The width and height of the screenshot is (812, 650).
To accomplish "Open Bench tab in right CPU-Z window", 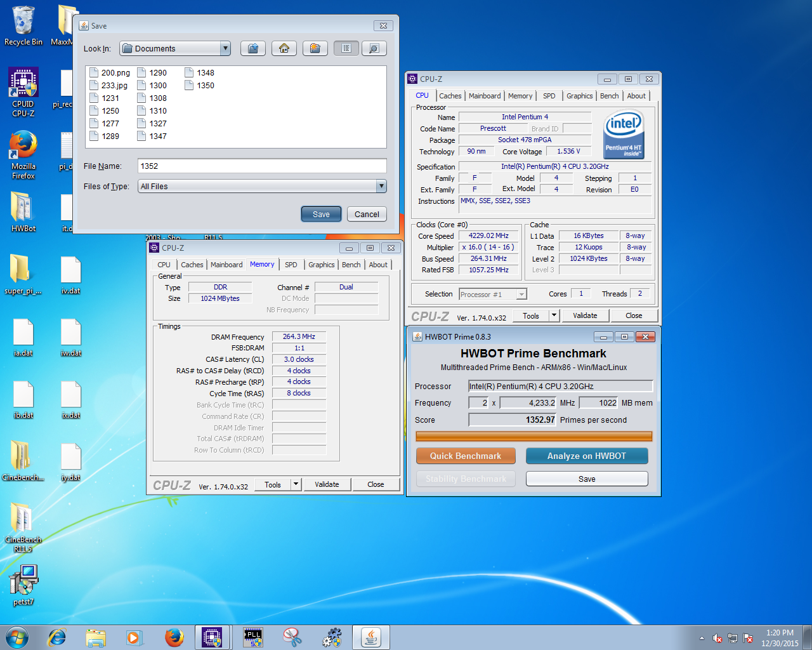I will tap(610, 96).
